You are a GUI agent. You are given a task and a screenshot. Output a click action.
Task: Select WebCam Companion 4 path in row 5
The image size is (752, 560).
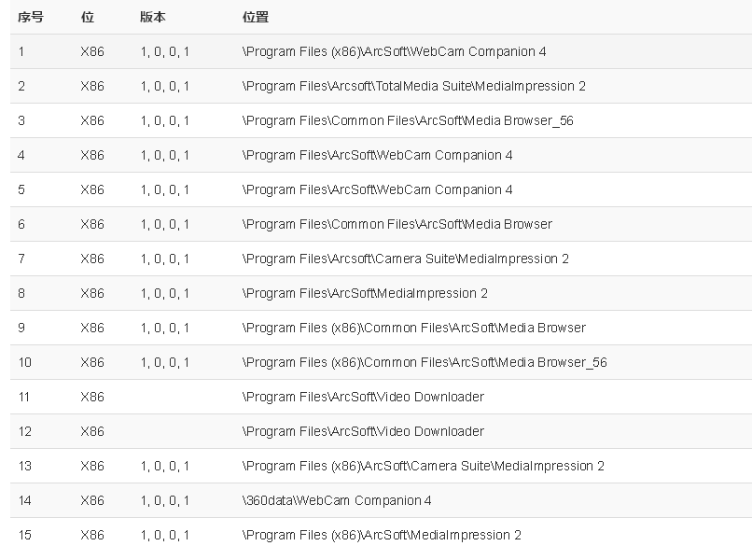click(x=378, y=189)
